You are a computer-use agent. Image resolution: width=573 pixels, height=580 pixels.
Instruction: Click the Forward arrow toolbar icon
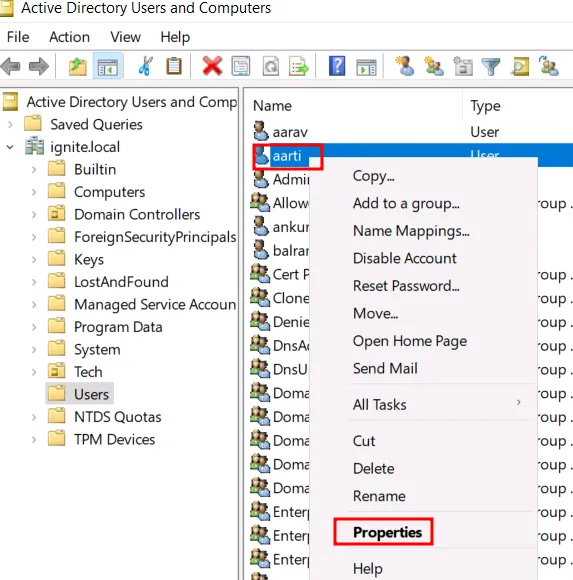pos(38,67)
